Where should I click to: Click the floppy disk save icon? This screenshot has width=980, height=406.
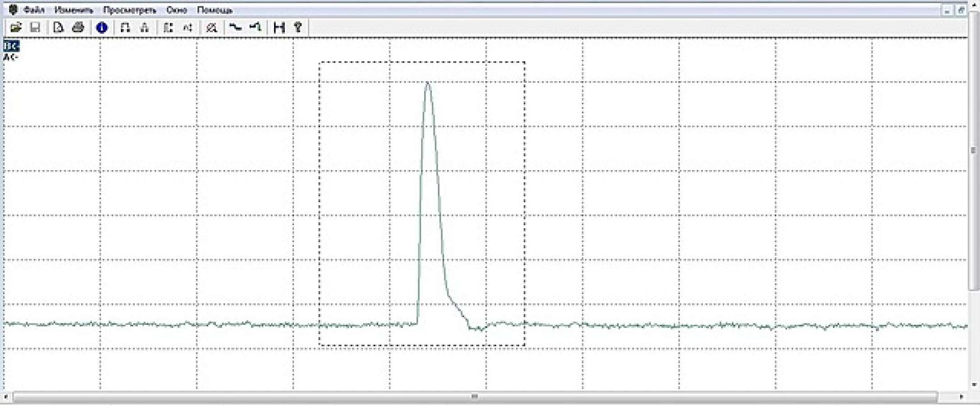click(x=35, y=28)
